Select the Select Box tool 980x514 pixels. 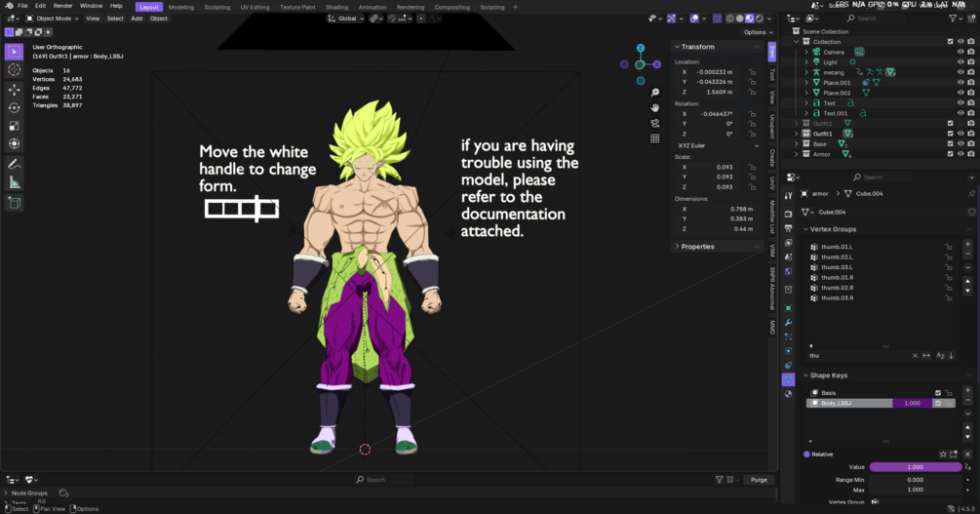point(14,52)
